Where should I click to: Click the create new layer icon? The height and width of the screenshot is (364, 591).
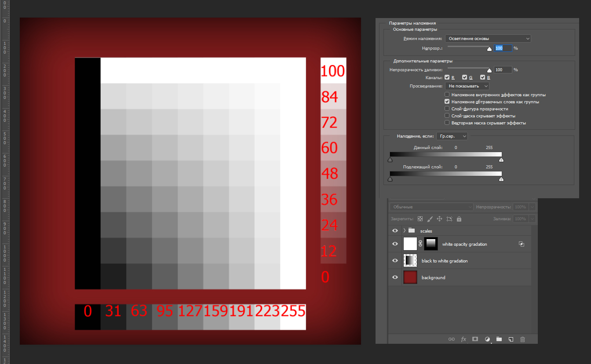pyautogui.click(x=511, y=339)
